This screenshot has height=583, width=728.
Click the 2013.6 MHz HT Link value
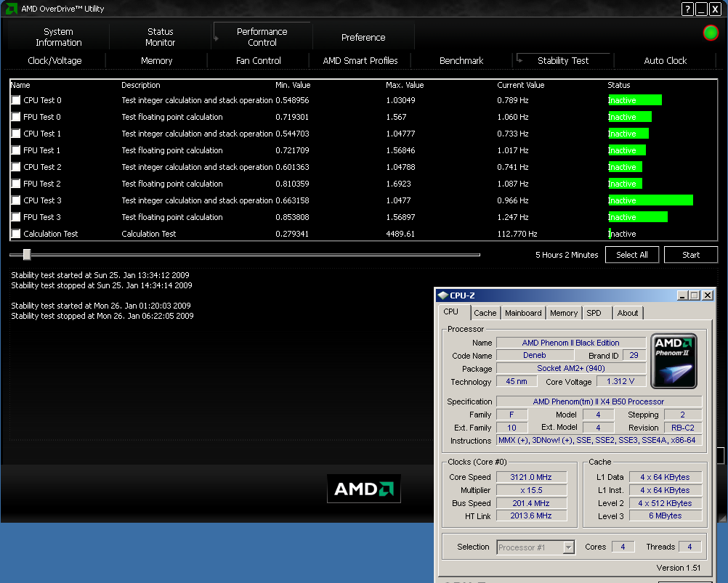pos(531,515)
